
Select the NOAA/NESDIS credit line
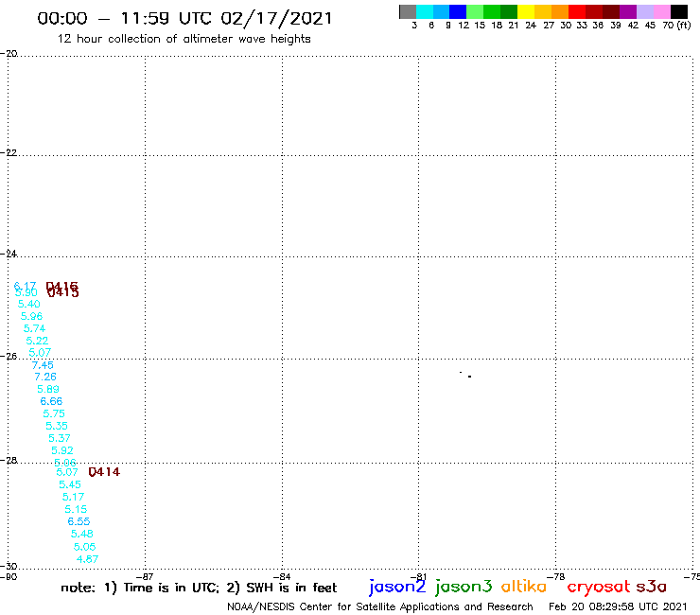tap(380, 606)
